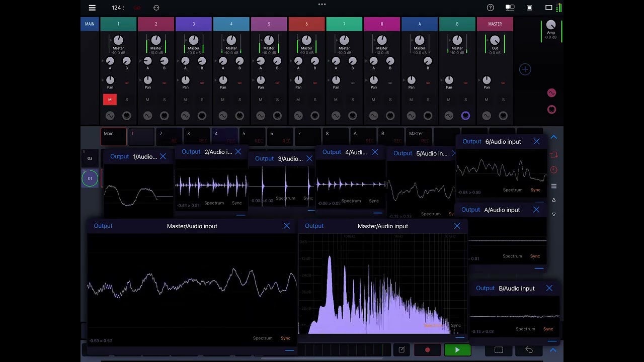This screenshot has height=362, width=644.
Task: Click the tempo value 124
Action: tap(116, 8)
